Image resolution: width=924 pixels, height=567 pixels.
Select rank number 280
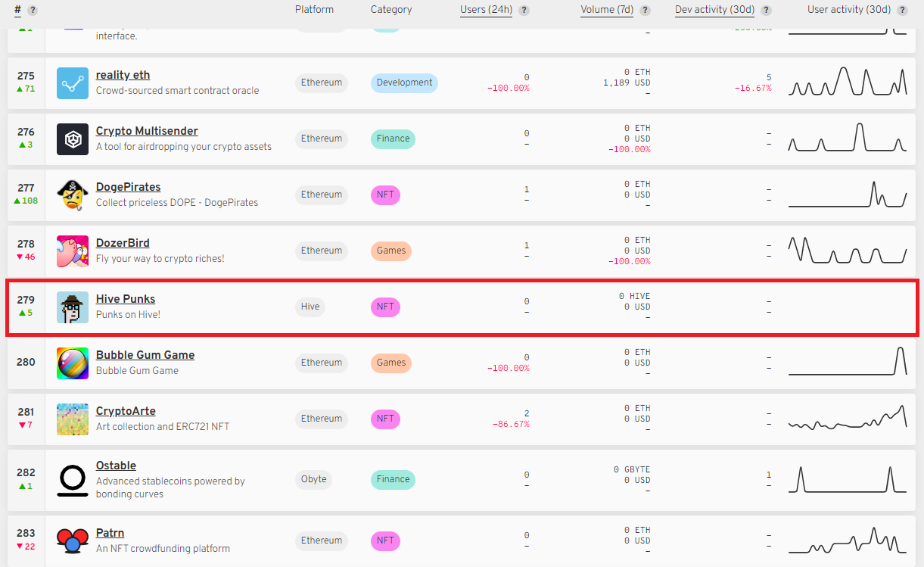[26, 362]
